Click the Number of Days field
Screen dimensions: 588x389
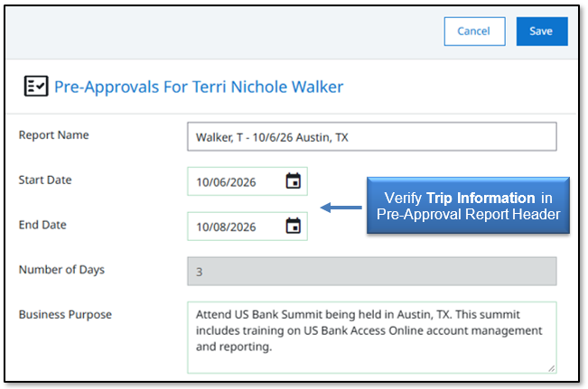pyautogui.click(x=371, y=272)
